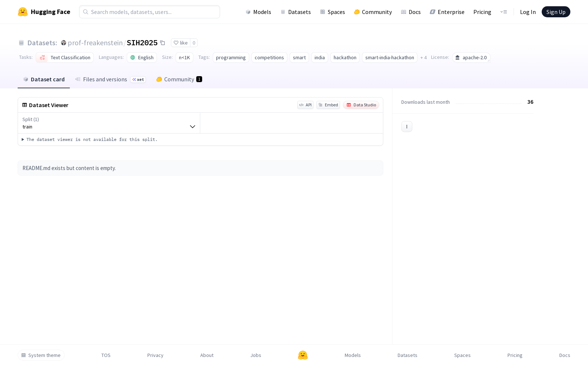Open the prof-freakenstein profile link
This screenshot has height=368, width=588.
(95, 43)
